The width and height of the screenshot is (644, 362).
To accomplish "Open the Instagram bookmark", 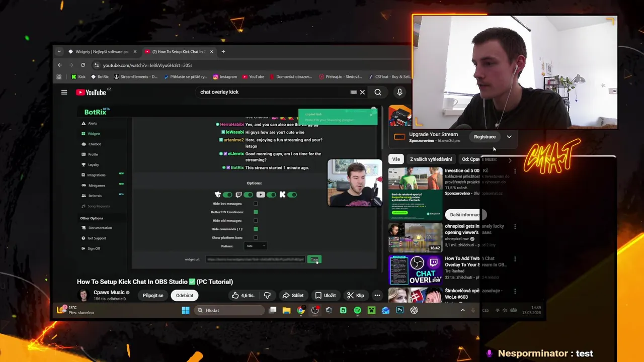I will point(225,76).
